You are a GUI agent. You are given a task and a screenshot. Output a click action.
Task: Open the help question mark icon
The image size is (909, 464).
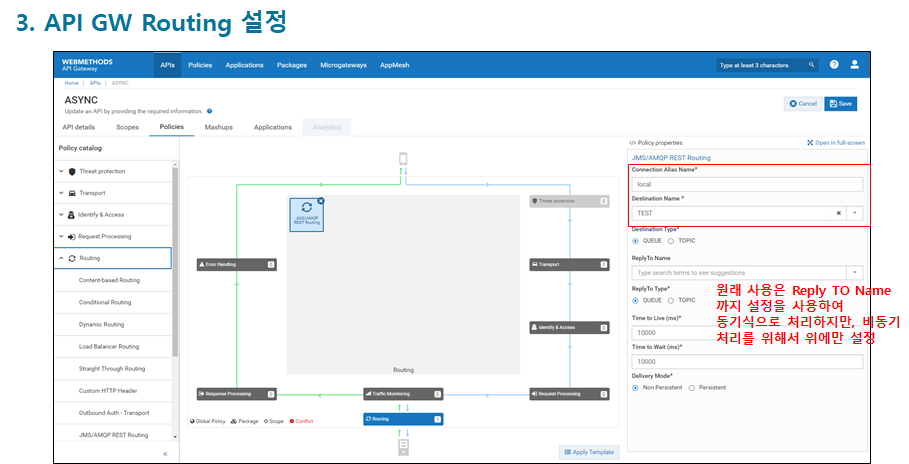pos(834,65)
